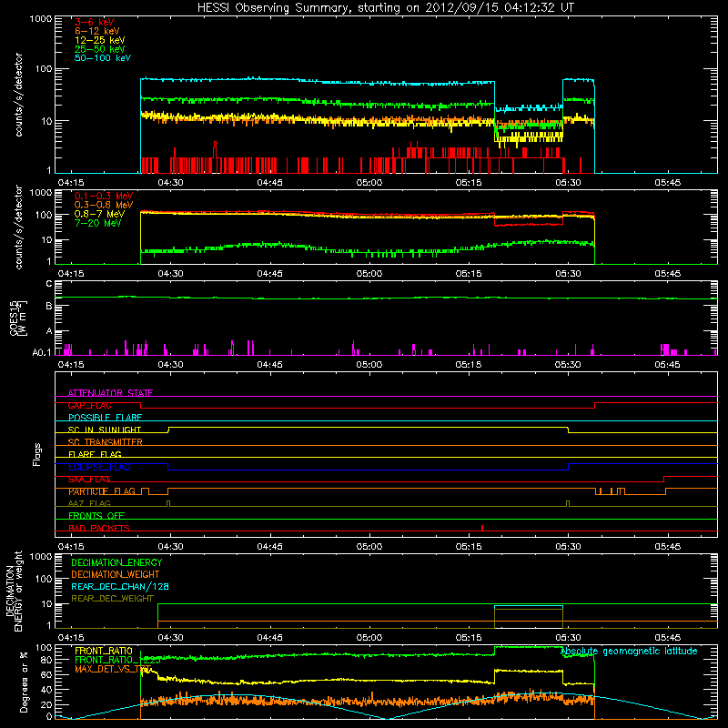The height and width of the screenshot is (728, 728).
Task: Click the 0.8-7 MeV legend label
Action: [x=99, y=214]
